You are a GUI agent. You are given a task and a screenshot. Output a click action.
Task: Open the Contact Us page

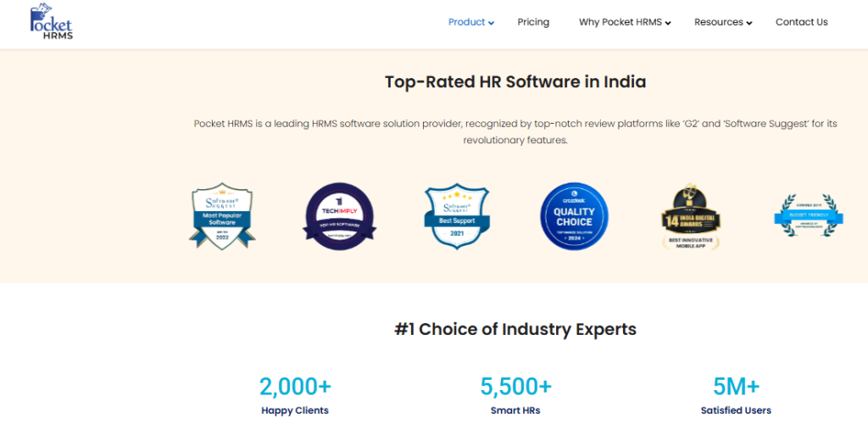pyautogui.click(x=802, y=22)
